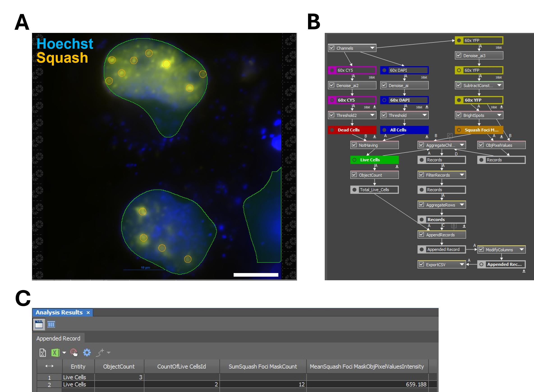
Task: Click the green Excel export icon
Action: pos(55,353)
